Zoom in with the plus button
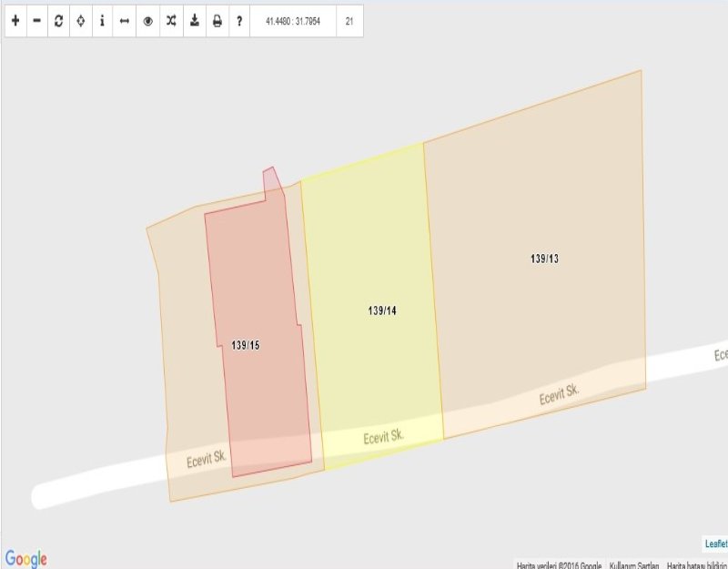The image size is (728, 569). [15, 20]
